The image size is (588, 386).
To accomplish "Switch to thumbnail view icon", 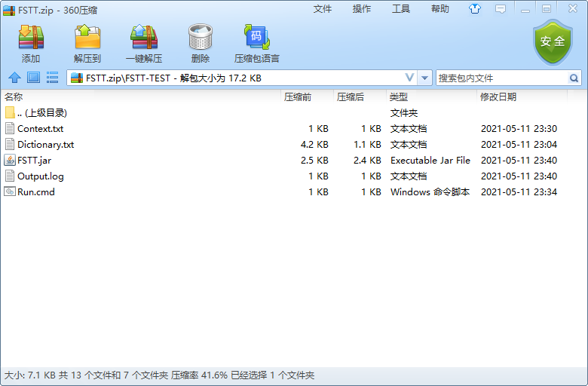I will pyautogui.click(x=33, y=78).
